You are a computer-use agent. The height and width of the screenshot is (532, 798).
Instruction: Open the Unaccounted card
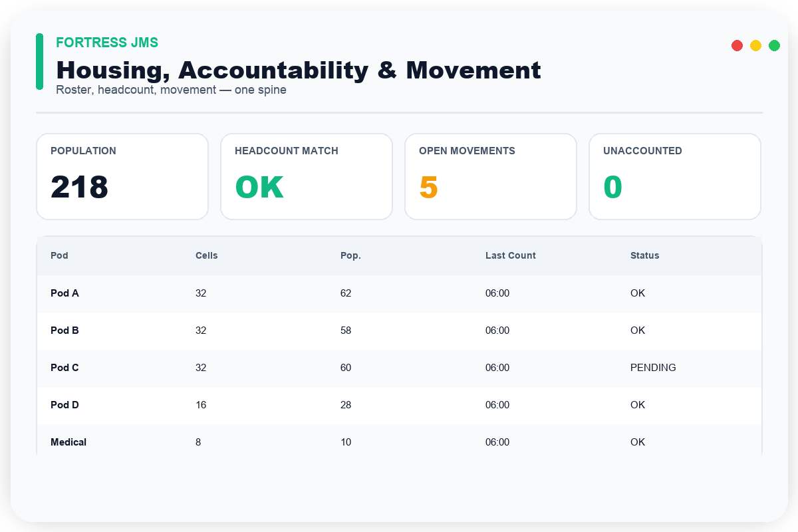675,176
